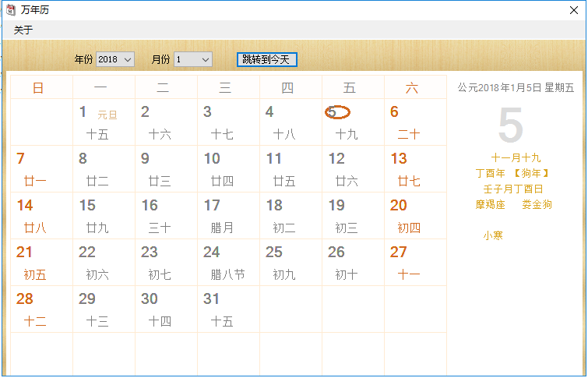Click the 日 Sunday column header

[41, 87]
